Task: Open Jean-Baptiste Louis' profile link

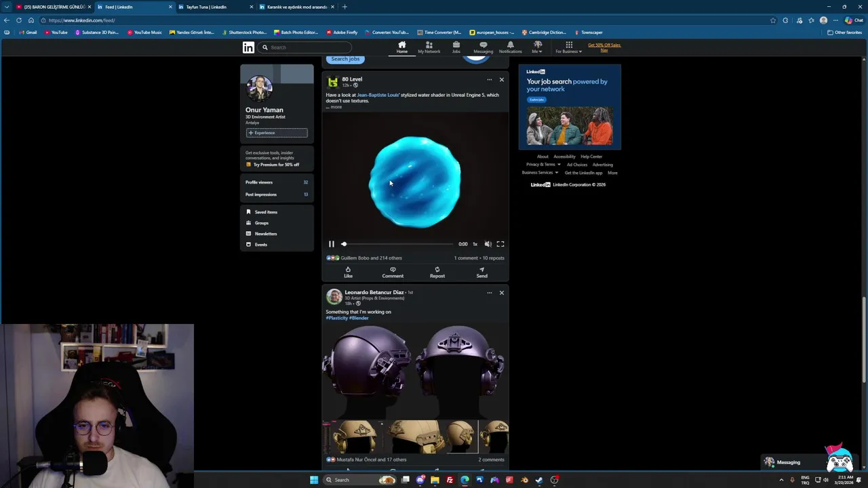Action: (x=378, y=95)
